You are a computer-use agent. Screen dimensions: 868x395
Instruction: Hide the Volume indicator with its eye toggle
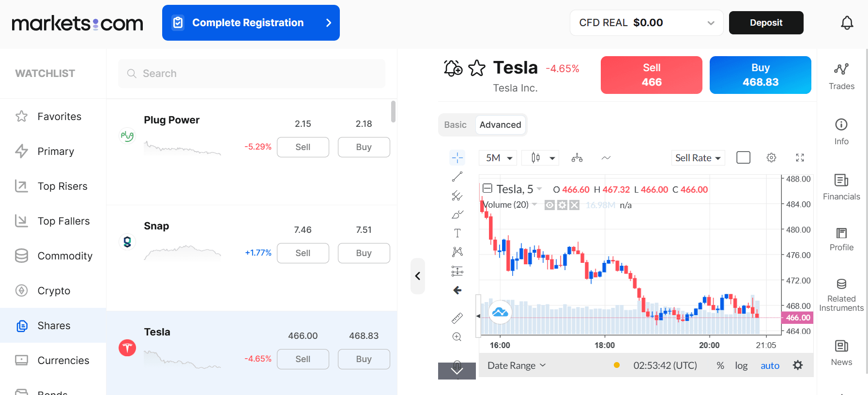pos(549,205)
